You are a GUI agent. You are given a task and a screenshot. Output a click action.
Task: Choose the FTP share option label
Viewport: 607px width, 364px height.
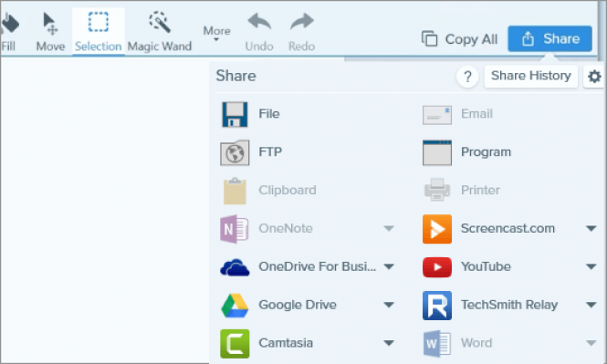click(270, 151)
